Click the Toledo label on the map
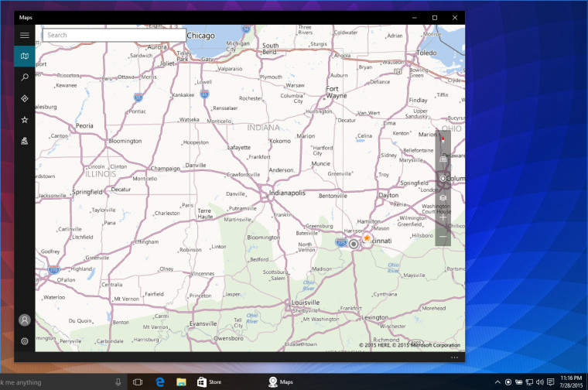The width and height of the screenshot is (588, 390). [426, 53]
